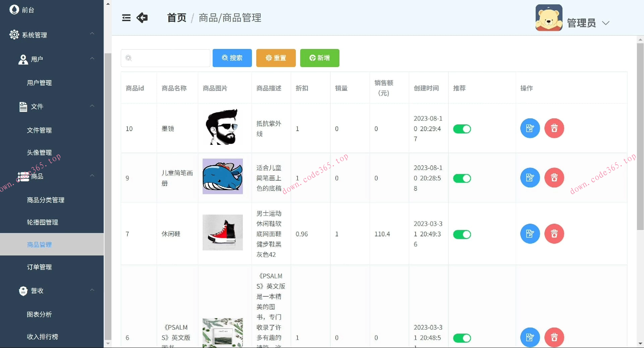Disable the 推荐 toggle for 墨镜
The width and height of the screenshot is (644, 348).
point(462,129)
